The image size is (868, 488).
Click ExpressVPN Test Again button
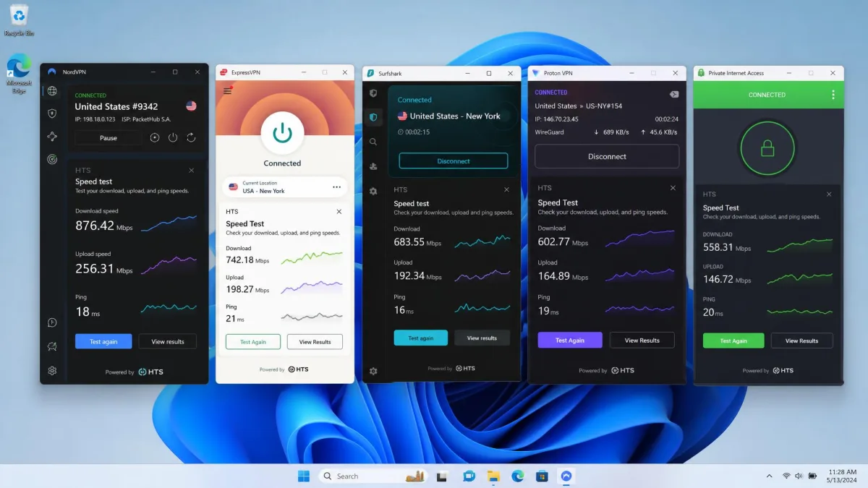(x=253, y=342)
